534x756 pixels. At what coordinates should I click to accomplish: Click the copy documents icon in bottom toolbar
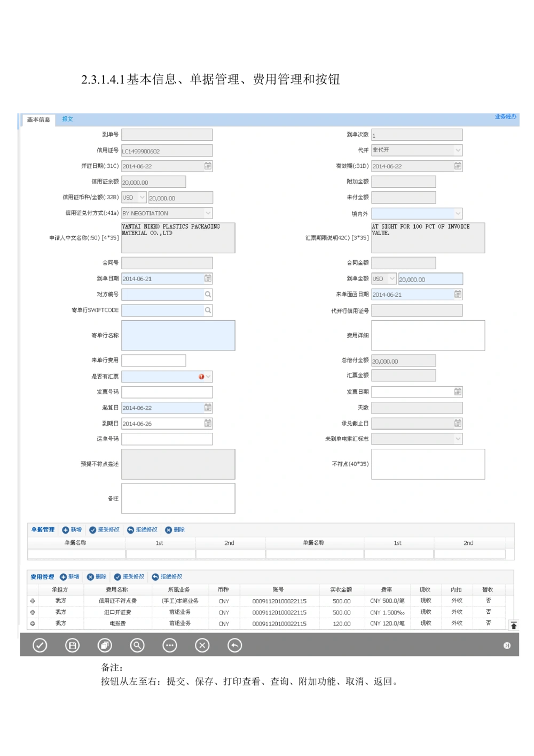105,645
